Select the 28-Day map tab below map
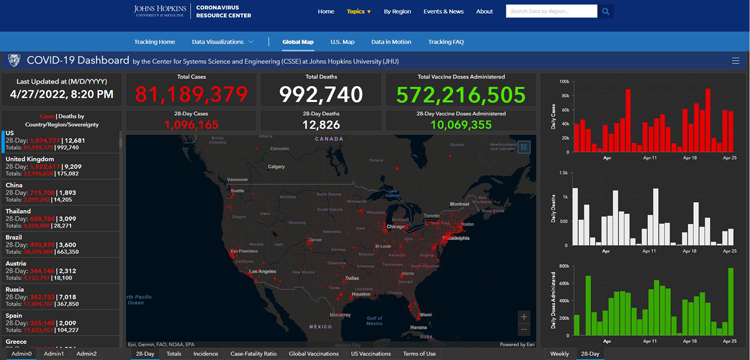 pos(145,354)
